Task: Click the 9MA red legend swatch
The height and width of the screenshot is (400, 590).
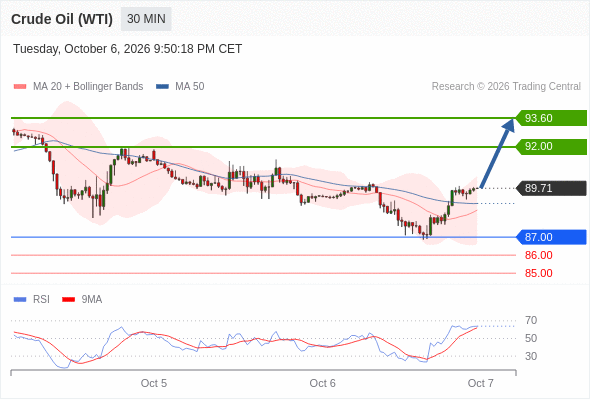Action: 68,300
